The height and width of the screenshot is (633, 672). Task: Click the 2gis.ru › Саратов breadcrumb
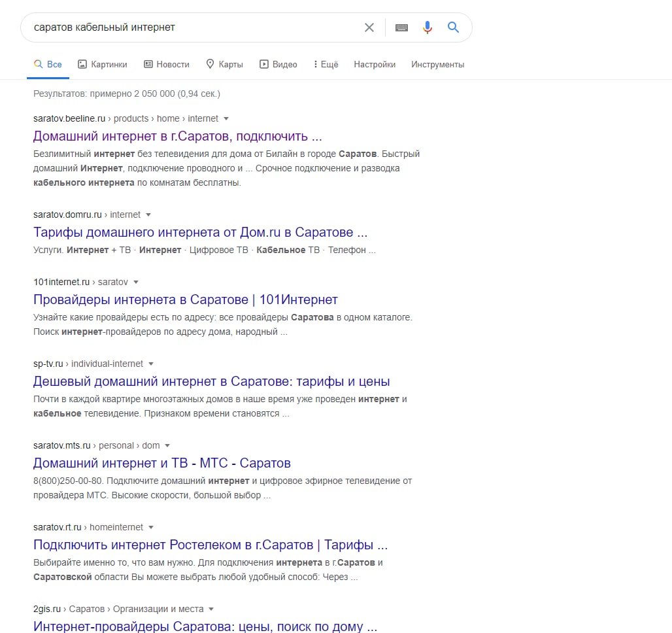[x=118, y=609]
